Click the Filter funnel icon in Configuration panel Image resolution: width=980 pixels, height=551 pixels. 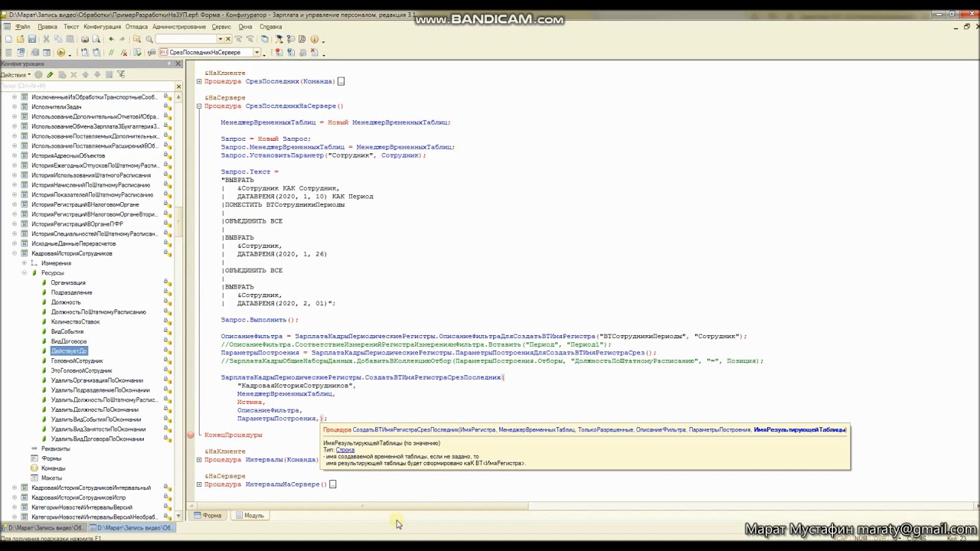coord(121,74)
